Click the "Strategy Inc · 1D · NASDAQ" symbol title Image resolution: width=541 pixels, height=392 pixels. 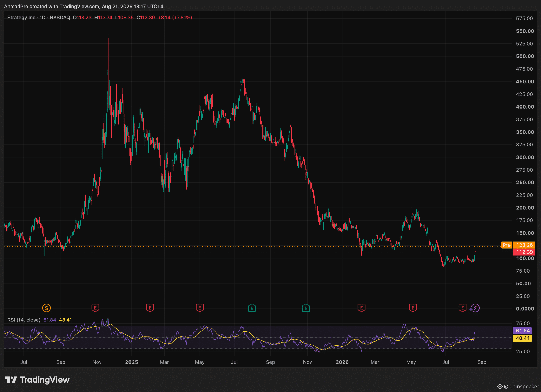[x=39, y=18]
